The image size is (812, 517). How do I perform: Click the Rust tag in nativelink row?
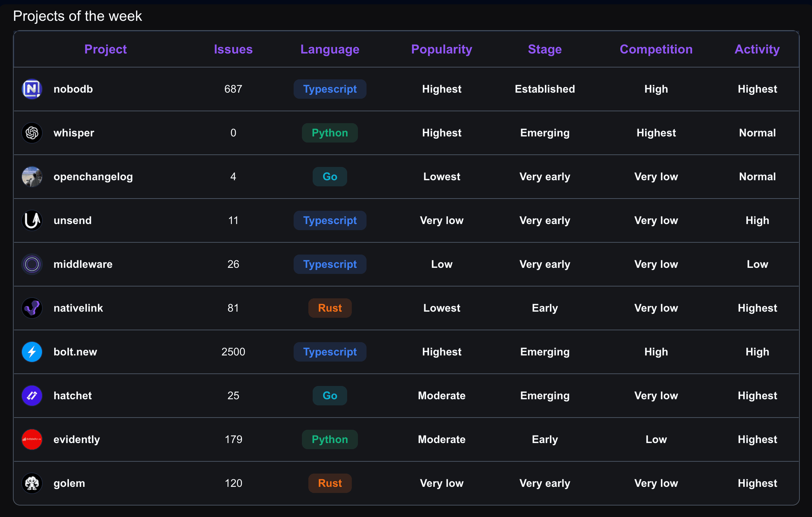[x=330, y=308]
